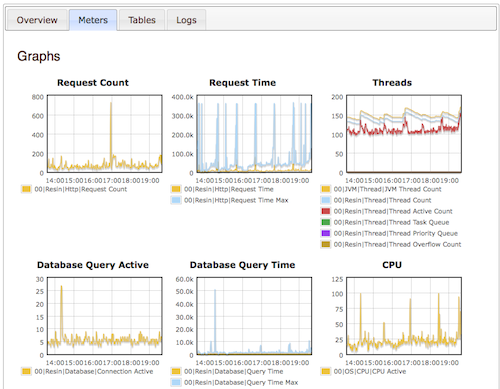Click legend label 00|Resin|Database|Connection Active
Image resolution: width=500 pixels, height=389 pixels.
pyautogui.click(x=94, y=371)
